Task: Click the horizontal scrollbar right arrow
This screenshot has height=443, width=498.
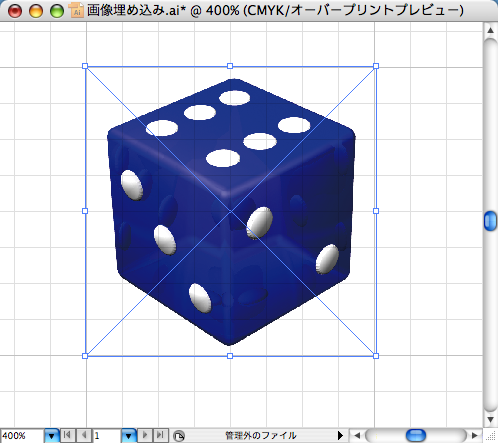Action: point(475,435)
